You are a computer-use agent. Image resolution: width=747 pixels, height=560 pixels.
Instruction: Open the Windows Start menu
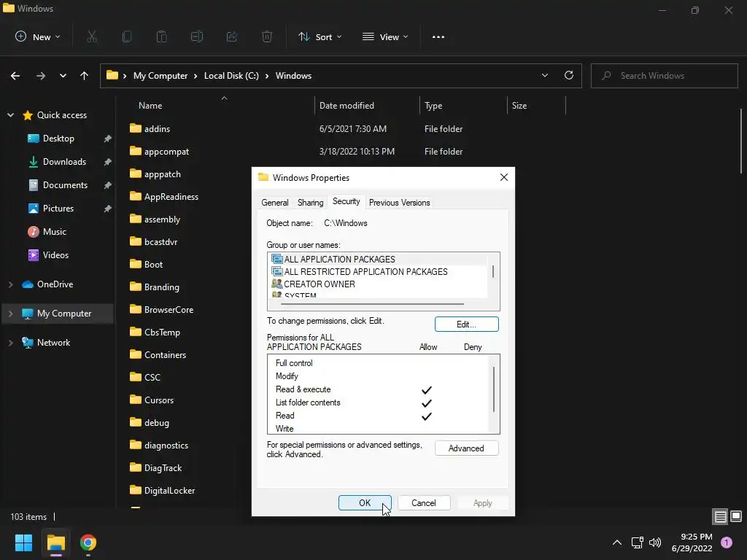click(23, 542)
